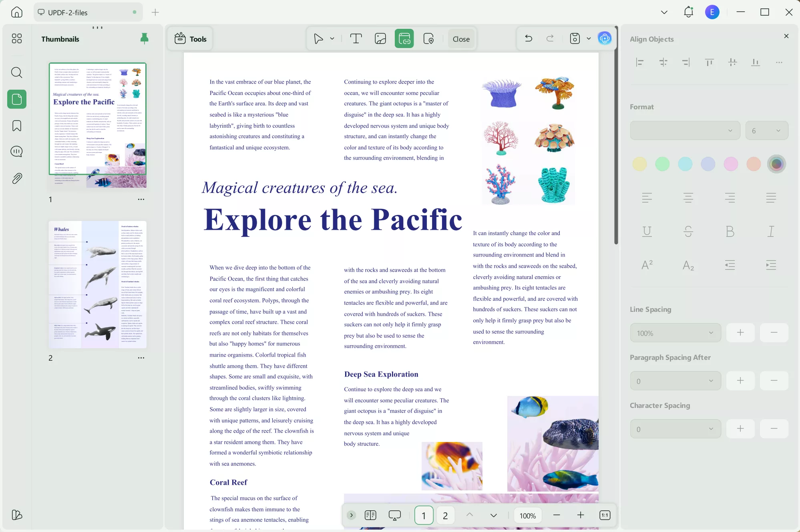Click the undo arrow in toolbar

(x=529, y=38)
